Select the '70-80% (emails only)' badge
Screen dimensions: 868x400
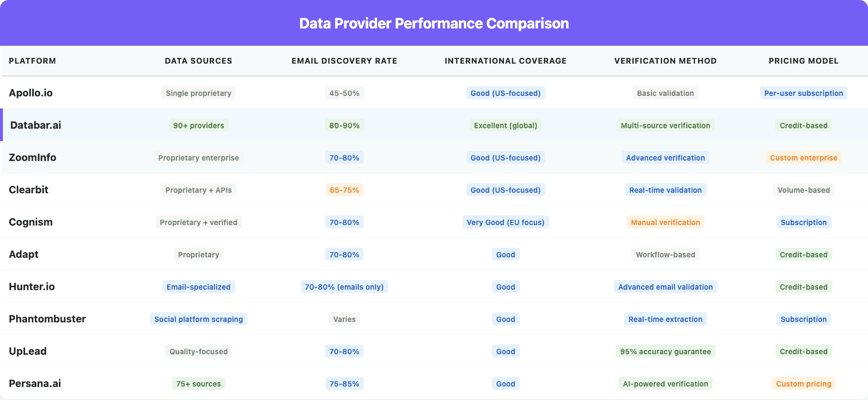344,287
